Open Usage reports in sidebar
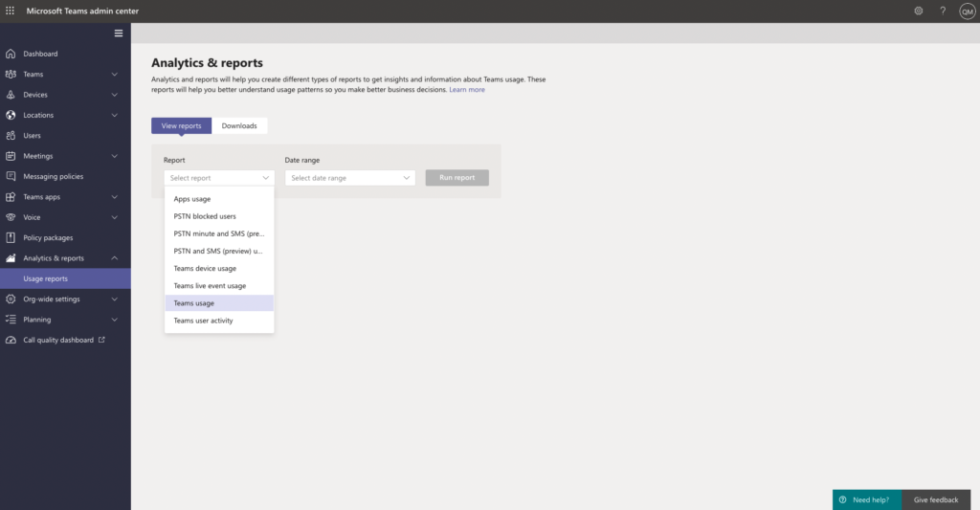Screen dimensions: 980x510 coord(65,278)
